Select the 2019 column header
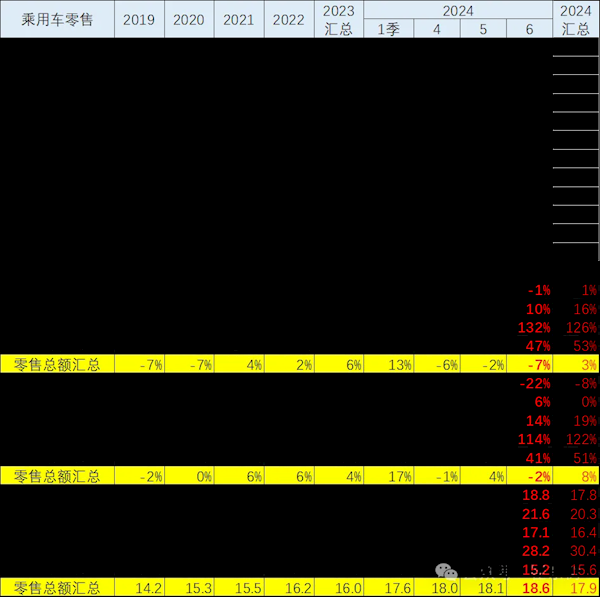This screenshot has height=597, width=600. click(139, 19)
